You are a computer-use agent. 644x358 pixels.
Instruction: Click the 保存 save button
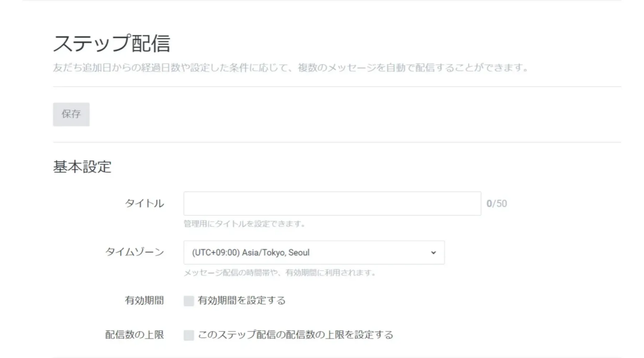71,114
